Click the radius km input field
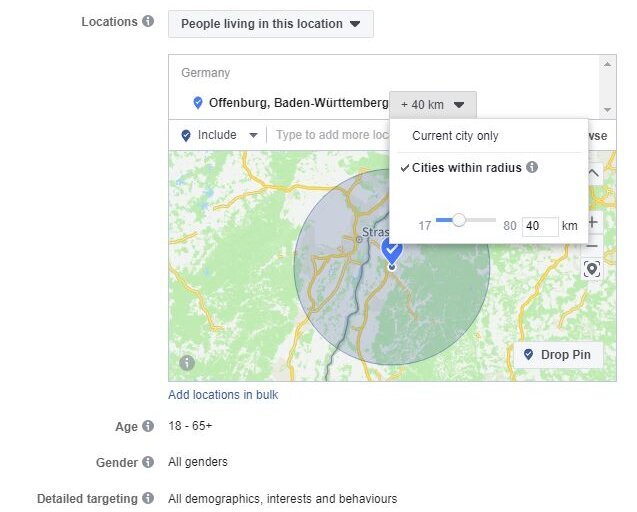The width and height of the screenshot is (637, 512). pos(540,226)
